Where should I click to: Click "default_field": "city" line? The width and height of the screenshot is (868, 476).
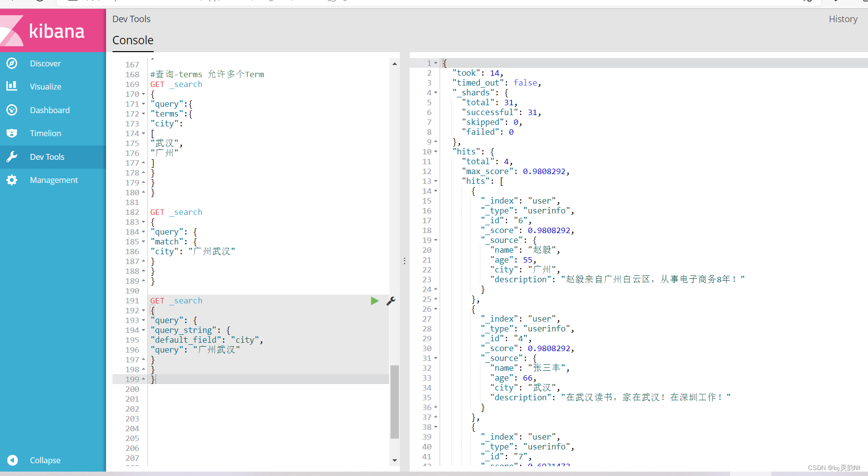[x=207, y=340]
